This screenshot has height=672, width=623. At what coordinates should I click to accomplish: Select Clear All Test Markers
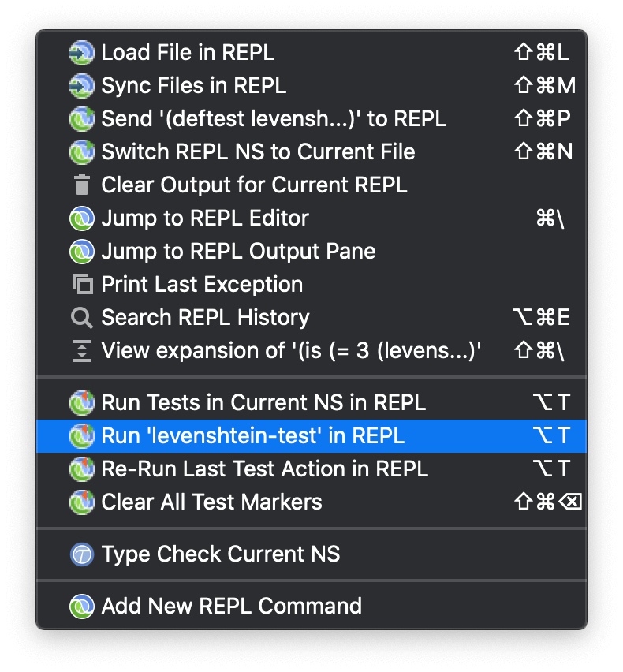(311, 502)
